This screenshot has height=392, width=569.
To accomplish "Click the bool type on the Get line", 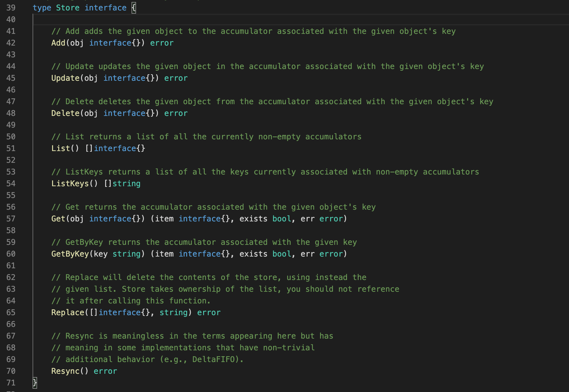I will pos(282,219).
